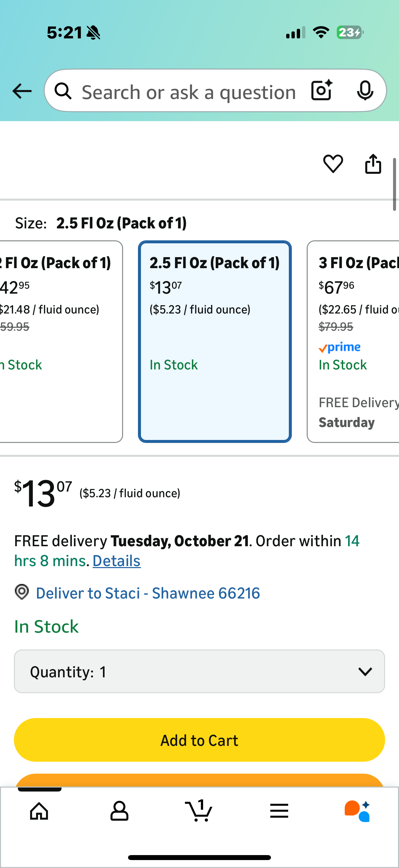Image resolution: width=399 pixels, height=868 pixels.
Task: Add item to wish list heart
Action: tap(333, 164)
